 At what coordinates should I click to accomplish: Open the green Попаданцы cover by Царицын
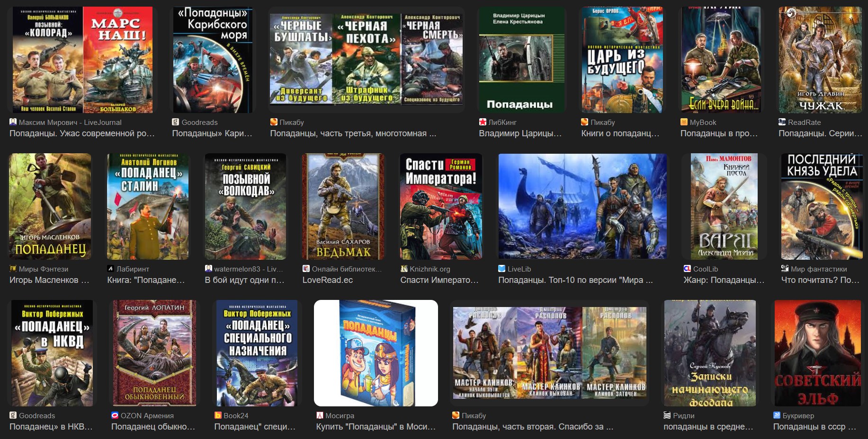521,60
